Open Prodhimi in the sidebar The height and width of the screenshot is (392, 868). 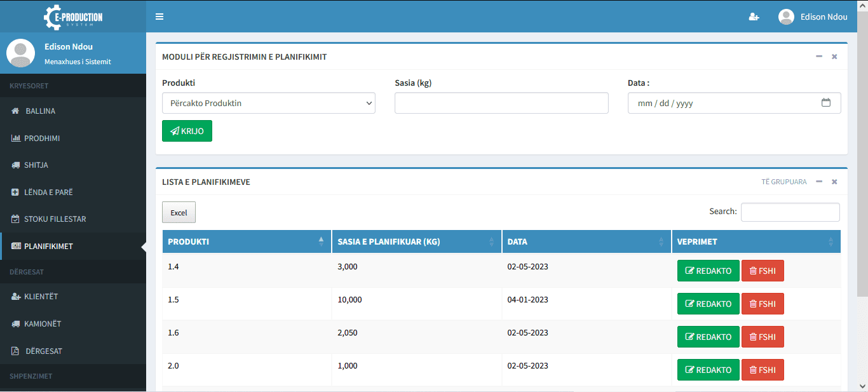coord(42,138)
